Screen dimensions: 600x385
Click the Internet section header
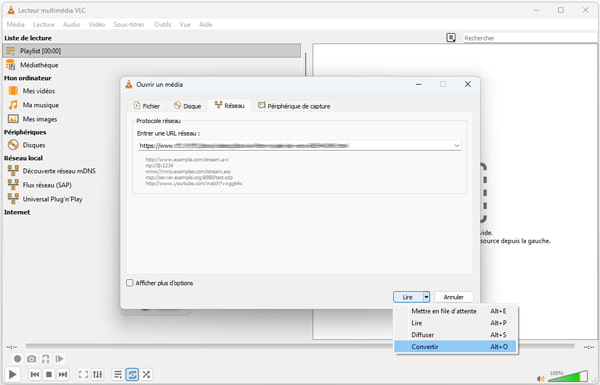(x=17, y=212)
